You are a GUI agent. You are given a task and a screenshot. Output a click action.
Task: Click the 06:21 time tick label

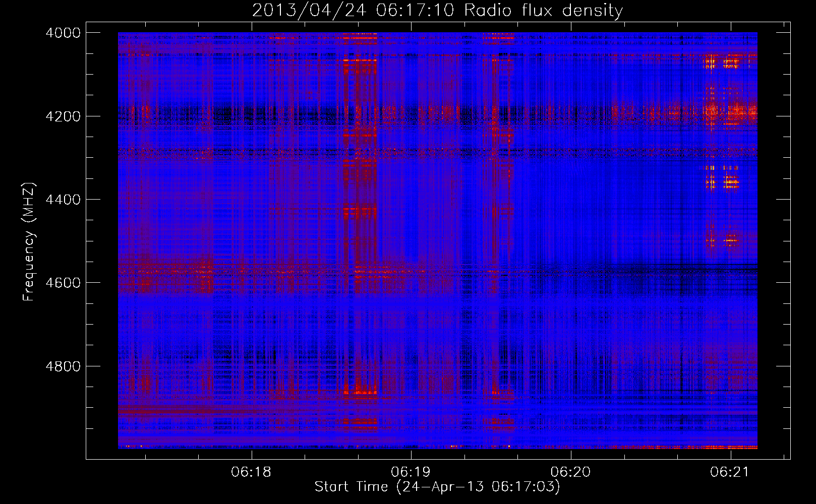[730, 472]
